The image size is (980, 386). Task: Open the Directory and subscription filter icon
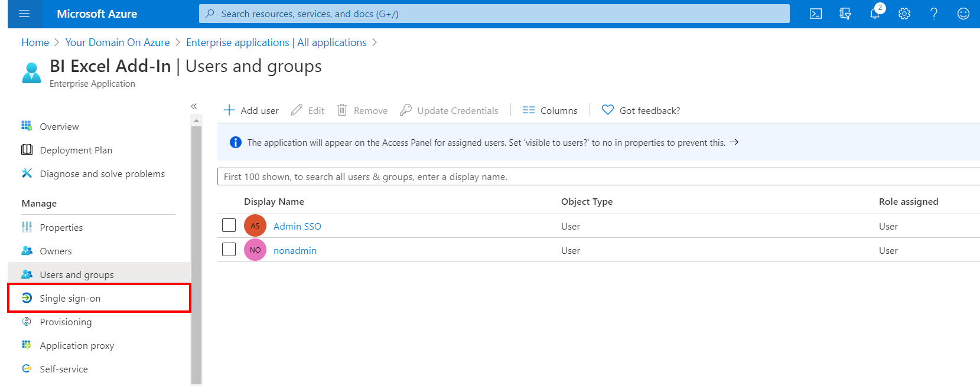pos(845,14)
